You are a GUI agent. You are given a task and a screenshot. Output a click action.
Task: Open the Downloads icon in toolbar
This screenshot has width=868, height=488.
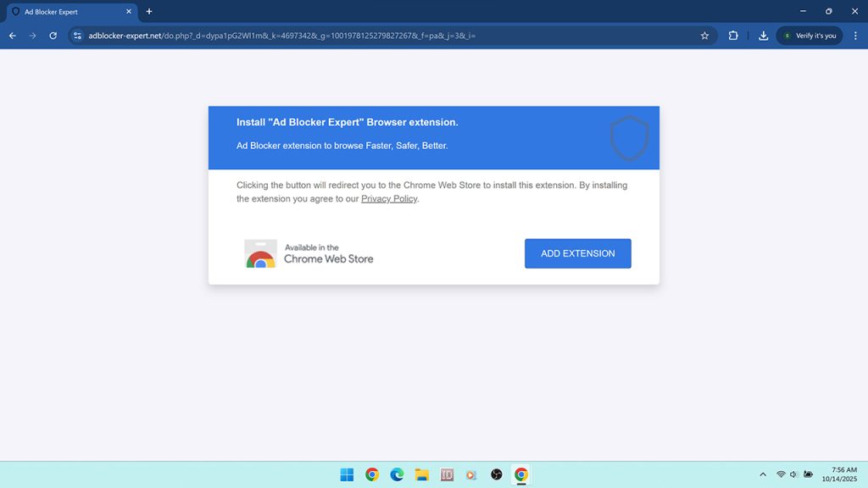[763, 36]
